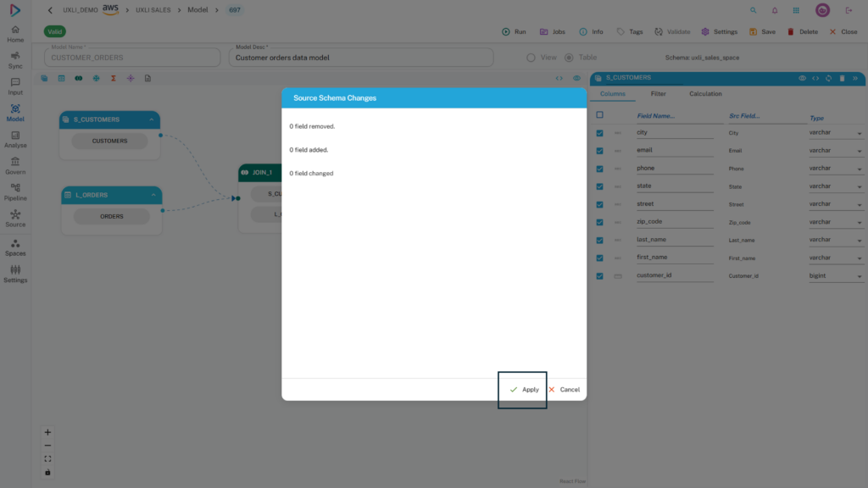
Task: Delete the S_CUSTOMERS node via trash icon
Action: [842, 78]
